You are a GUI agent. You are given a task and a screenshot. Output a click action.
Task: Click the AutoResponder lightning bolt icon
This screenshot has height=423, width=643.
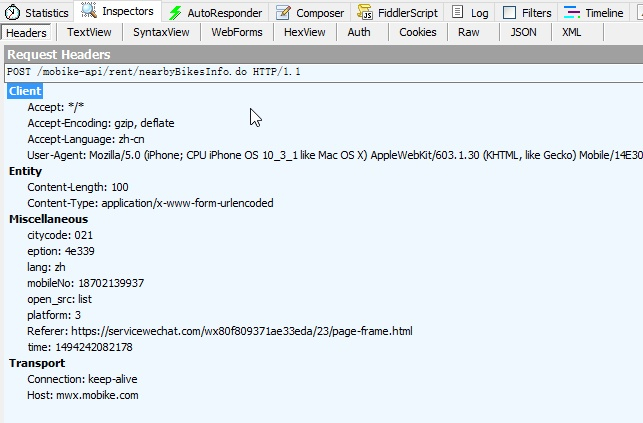click(x=177, y=13)
